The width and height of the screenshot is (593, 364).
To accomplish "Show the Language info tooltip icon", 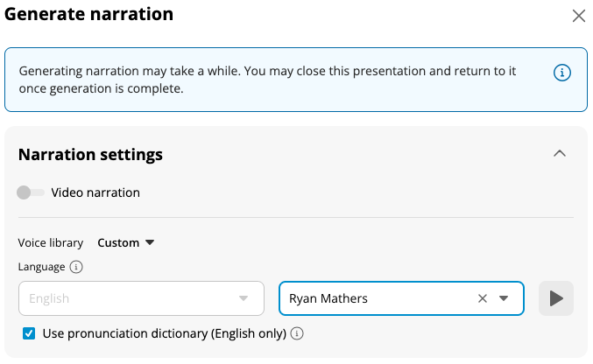I will pyautogui.click(x=76, y=267).
